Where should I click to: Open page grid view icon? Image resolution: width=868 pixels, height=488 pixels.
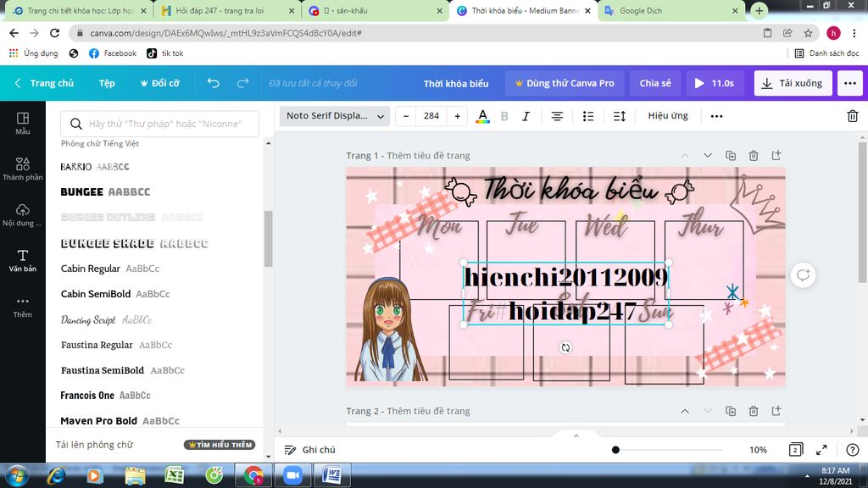pos(795,450)
